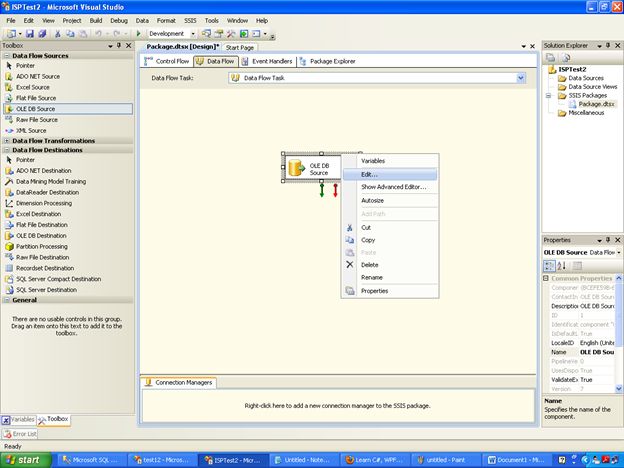Select Flat File Source in the Toolbox
Viewport: 624px width, 468px height.
(36, 98)
